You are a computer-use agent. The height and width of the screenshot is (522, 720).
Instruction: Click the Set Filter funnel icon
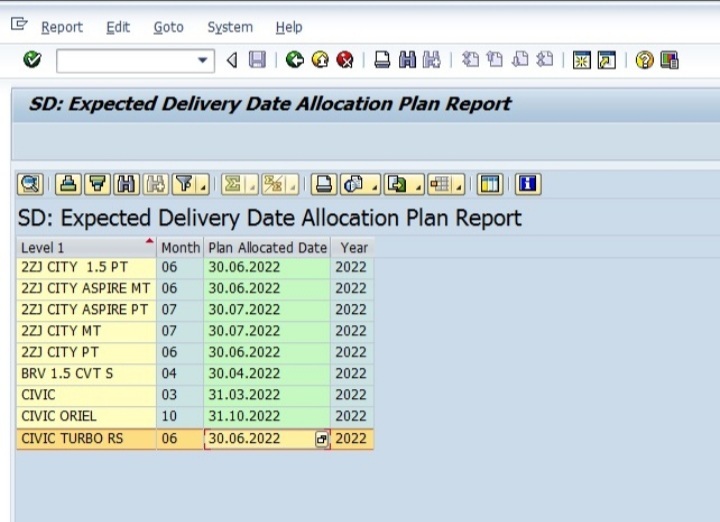[x=185, y=184]
